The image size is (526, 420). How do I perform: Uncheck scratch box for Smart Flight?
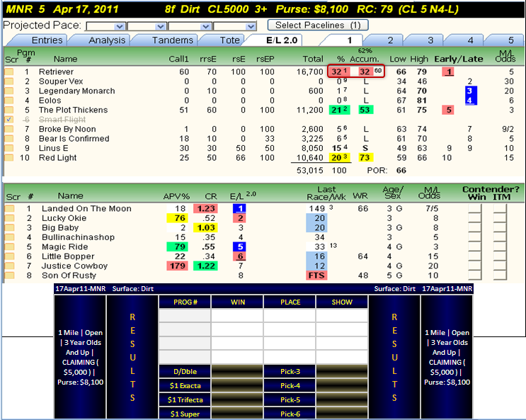point(9,120)
